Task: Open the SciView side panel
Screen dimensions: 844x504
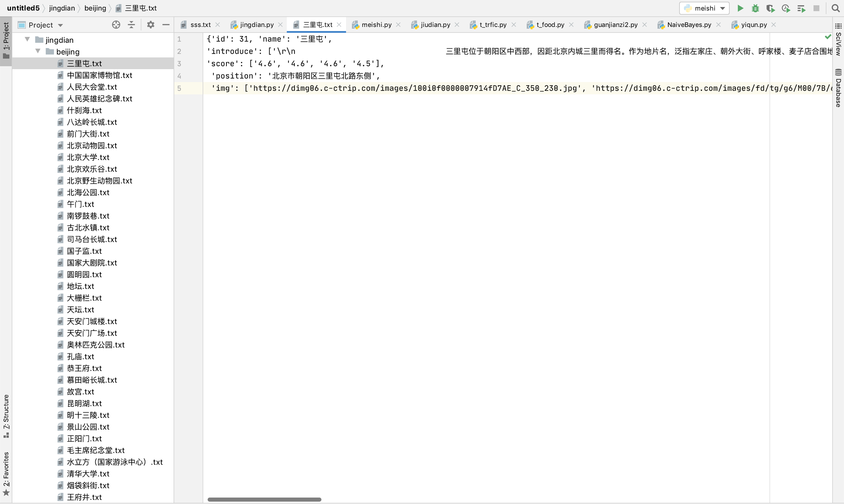Action: (x=838, y=39)
